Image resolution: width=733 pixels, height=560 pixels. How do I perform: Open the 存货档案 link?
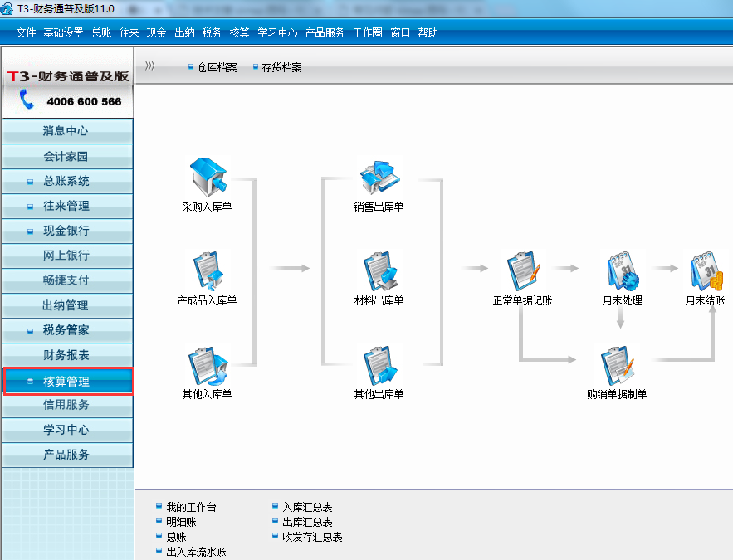(281, 67)
